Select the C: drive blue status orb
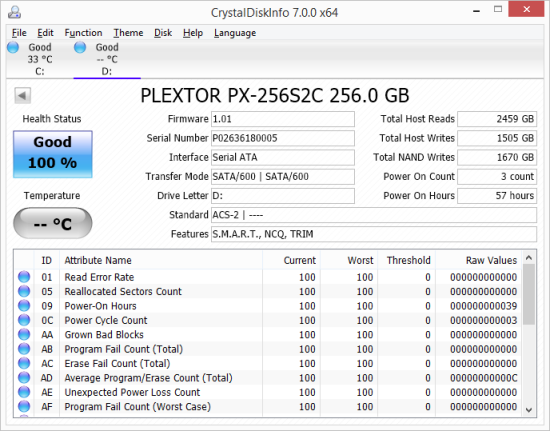 (x=13, y=47)
